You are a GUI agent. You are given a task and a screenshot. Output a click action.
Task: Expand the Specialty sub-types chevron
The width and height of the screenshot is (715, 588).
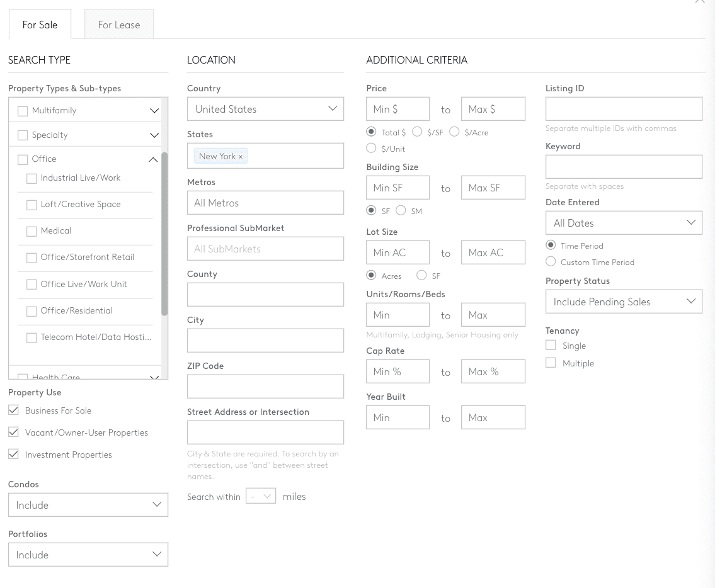point(154,135)
